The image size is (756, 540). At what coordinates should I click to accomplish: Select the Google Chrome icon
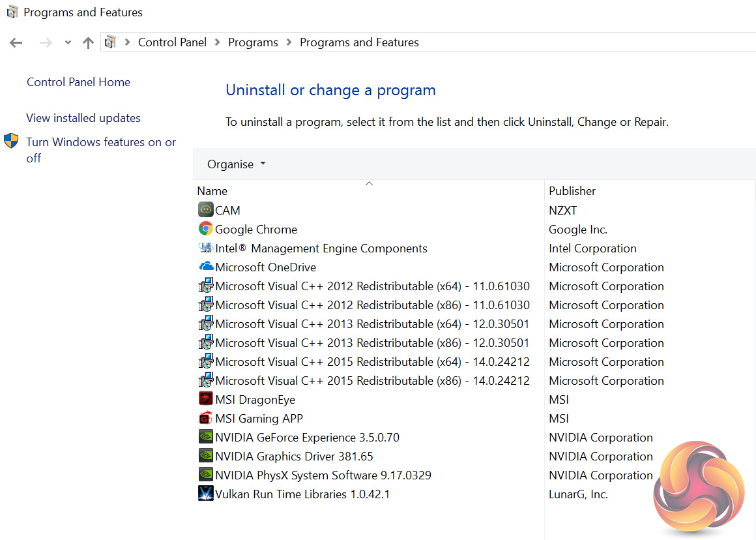pos(205,229)
